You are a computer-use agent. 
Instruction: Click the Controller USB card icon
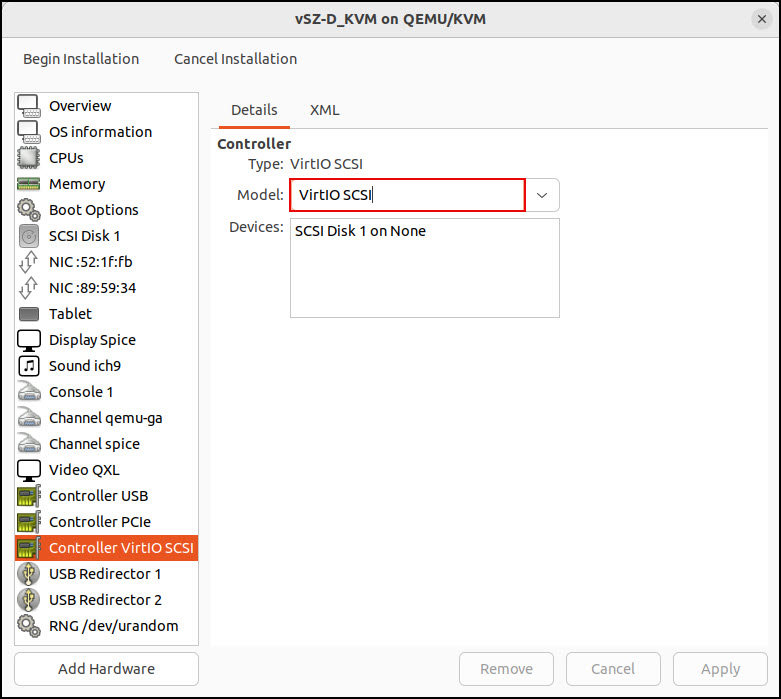(29, 496)
